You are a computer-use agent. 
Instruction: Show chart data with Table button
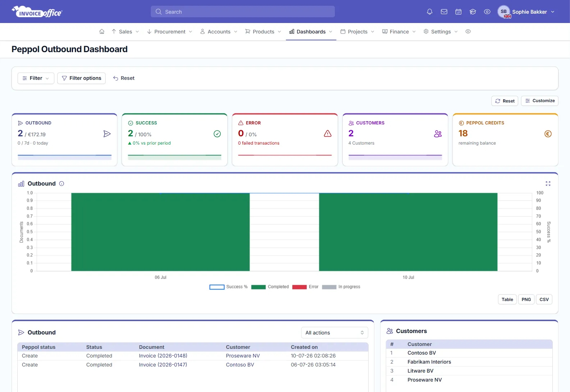click(x=507, y=299)
